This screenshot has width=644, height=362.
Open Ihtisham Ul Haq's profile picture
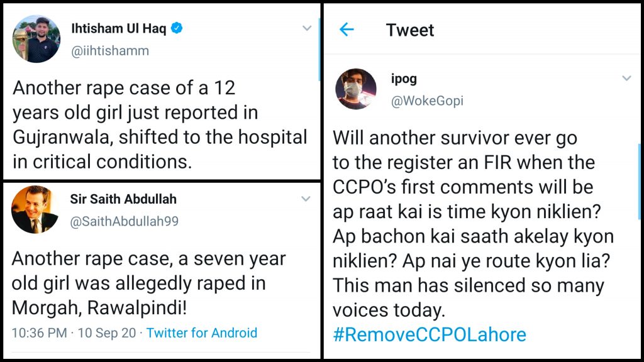(36, 39)
